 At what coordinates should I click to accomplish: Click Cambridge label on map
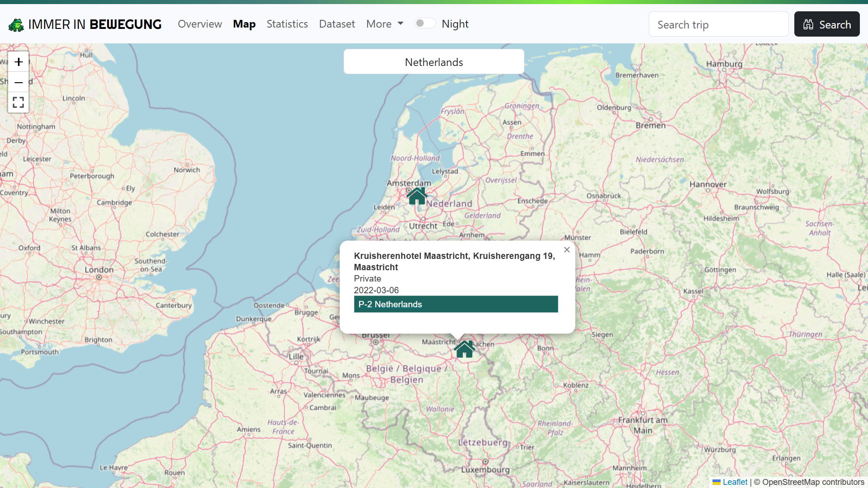114,202
